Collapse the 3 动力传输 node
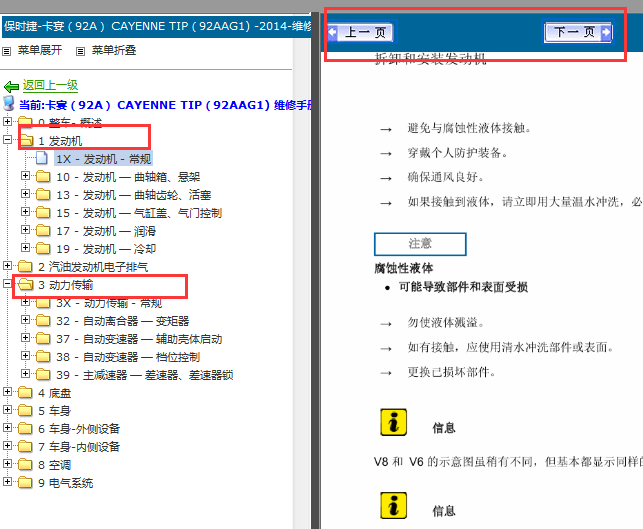This screenshot has height=529, width=643. coord(7,283)
